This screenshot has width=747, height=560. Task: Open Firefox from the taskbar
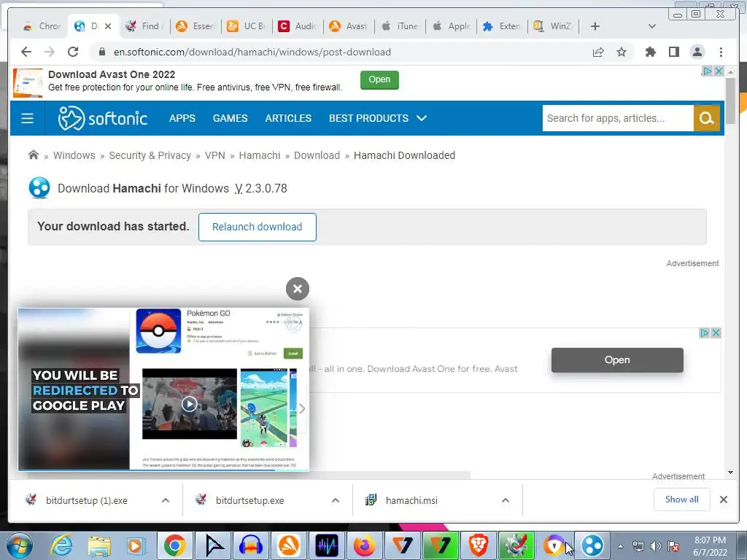click(365, 545)
